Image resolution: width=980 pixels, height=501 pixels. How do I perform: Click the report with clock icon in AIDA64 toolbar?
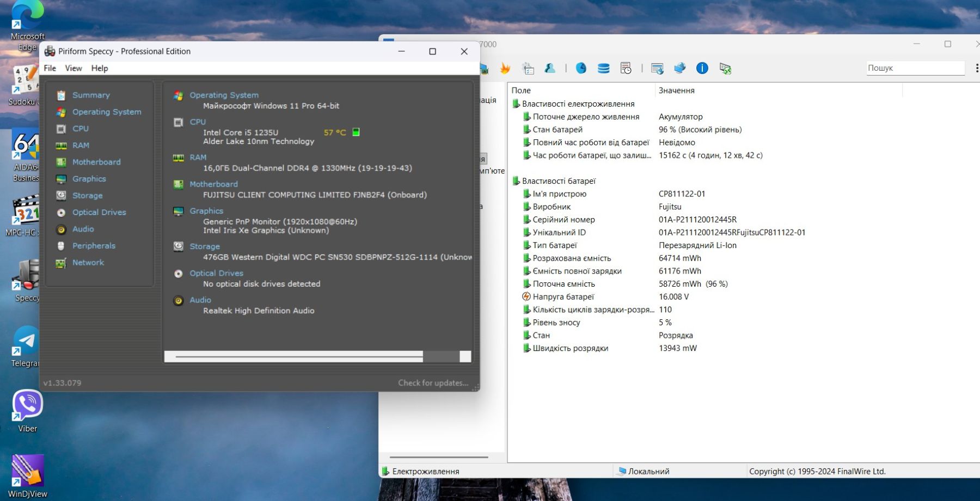(626, 68)
